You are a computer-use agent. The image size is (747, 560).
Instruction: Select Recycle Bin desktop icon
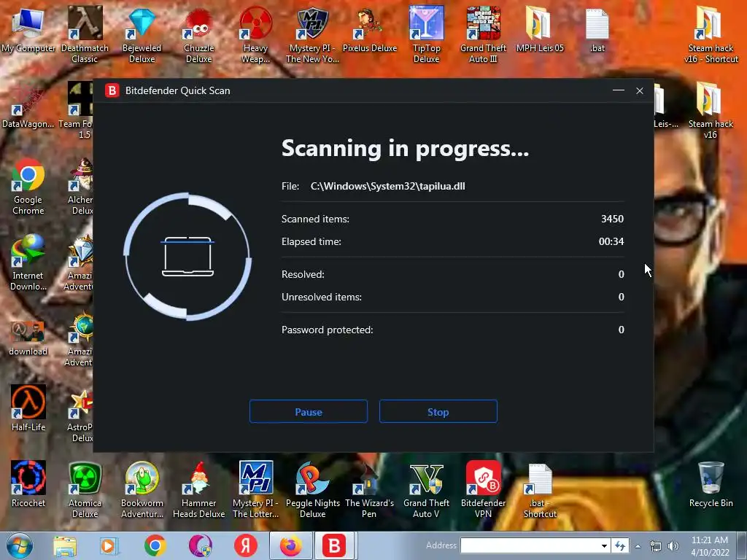pos(711,484)
